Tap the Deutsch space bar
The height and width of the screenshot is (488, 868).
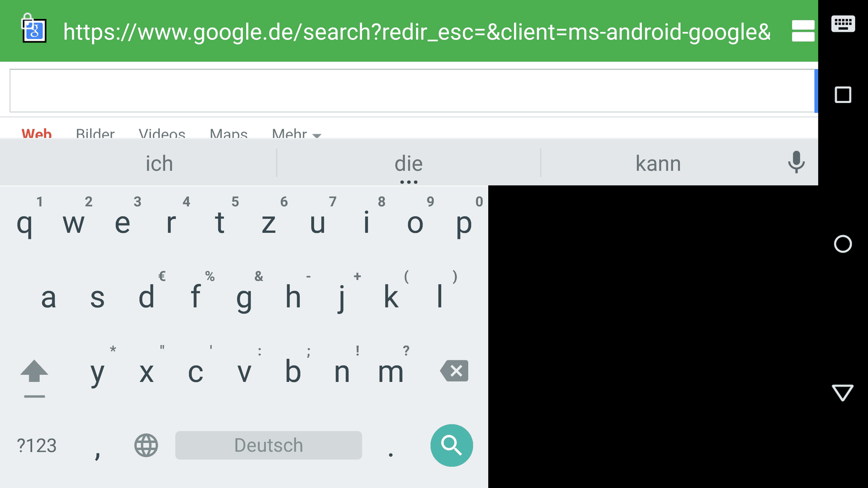(x=269, y=445)
